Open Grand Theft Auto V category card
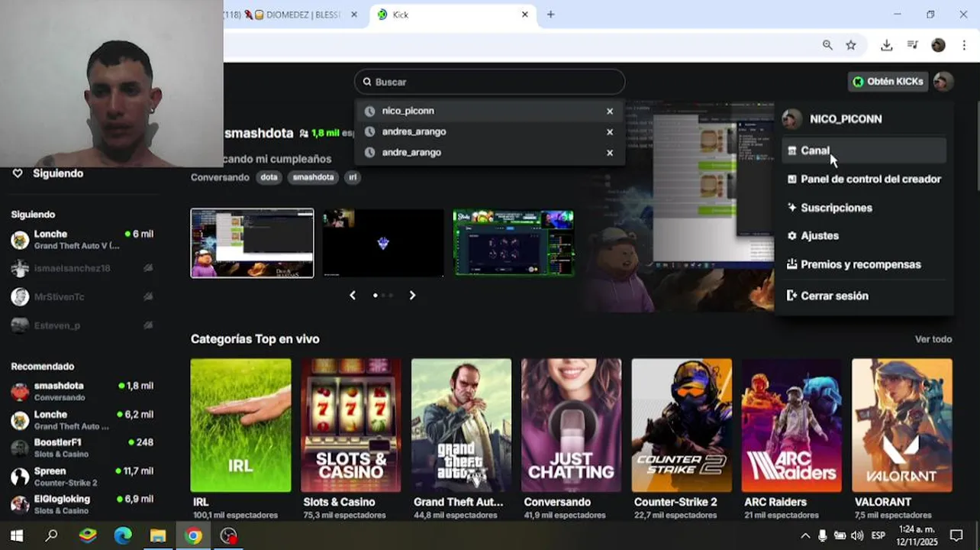 click(x=461, y=425)
